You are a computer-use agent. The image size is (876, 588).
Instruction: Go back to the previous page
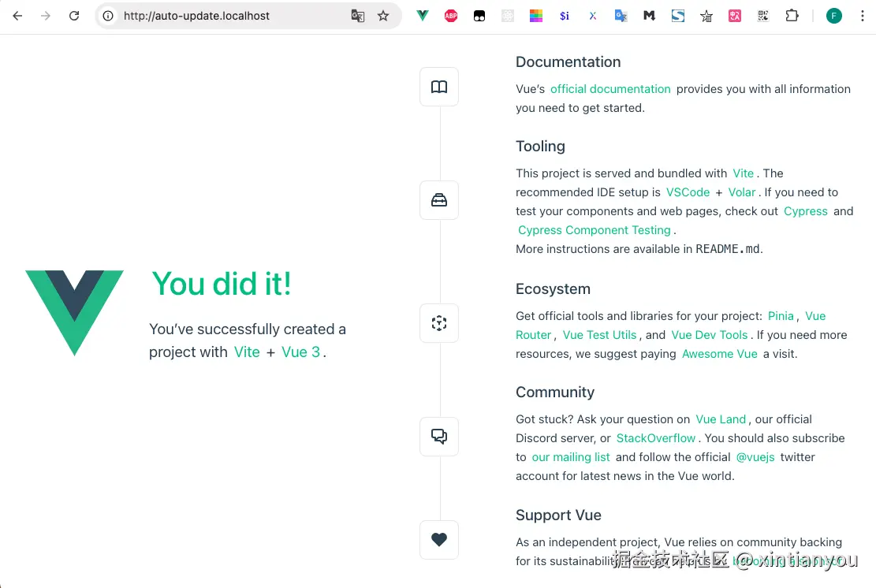[x=17, y=16]
